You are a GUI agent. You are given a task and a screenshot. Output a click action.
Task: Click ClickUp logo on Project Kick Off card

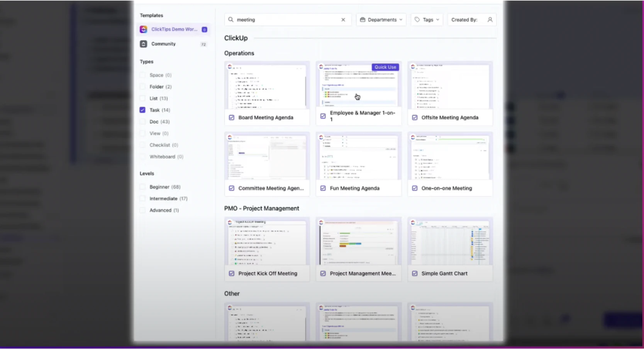pyautogui.click(x=230, y=222)
